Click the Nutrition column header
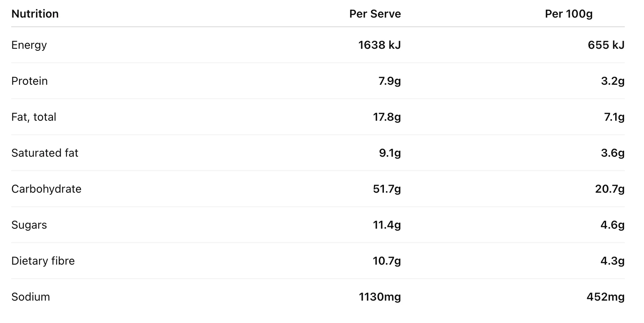644x323 pixels. coord(35,14)
